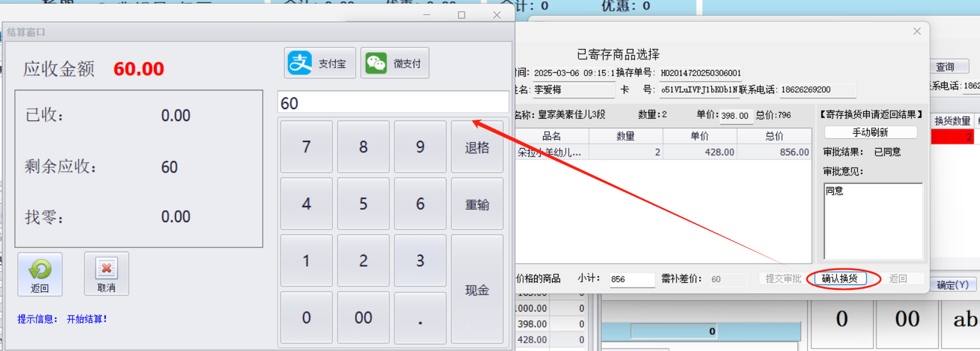This screenshot has height=351, width=980.
Task: Click the 退格 backspace key
Action: [477, 147]
